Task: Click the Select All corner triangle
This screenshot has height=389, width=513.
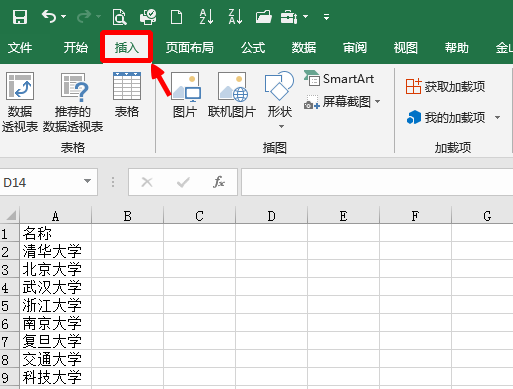Action: tap(10, 215)
